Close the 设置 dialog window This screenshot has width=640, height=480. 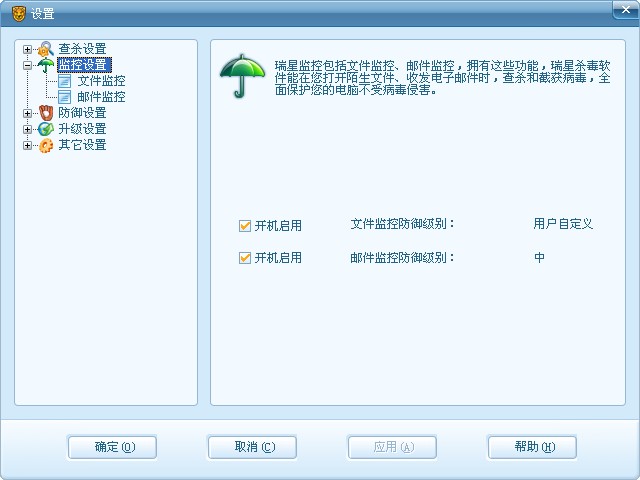coord(625,10)
